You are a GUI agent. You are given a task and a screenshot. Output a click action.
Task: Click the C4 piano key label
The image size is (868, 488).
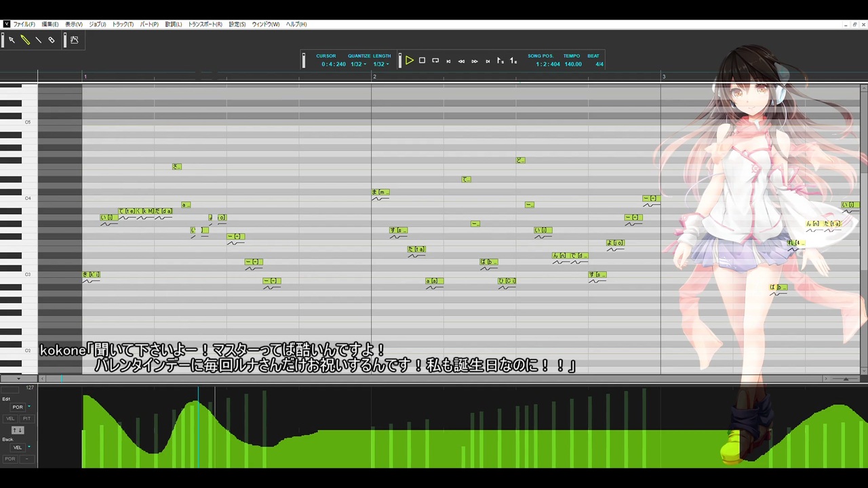28,198
